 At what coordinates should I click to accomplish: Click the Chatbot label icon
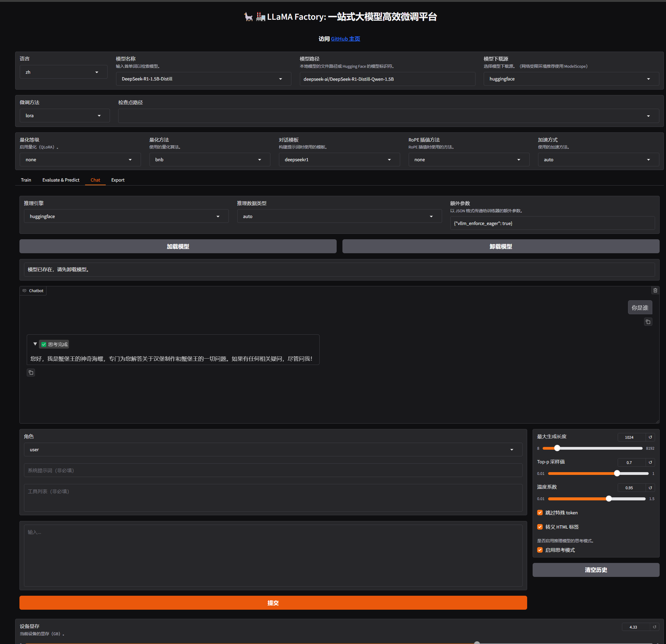(25, 291)
